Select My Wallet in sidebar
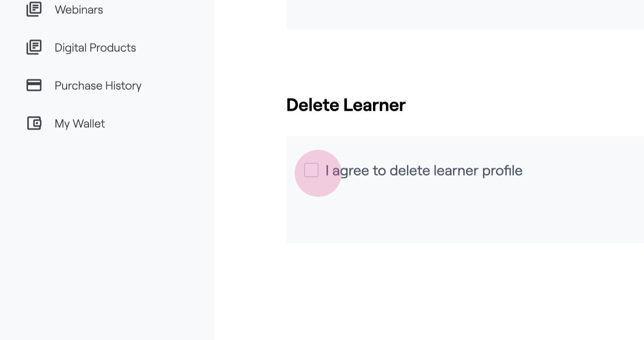 coord(80,123)
